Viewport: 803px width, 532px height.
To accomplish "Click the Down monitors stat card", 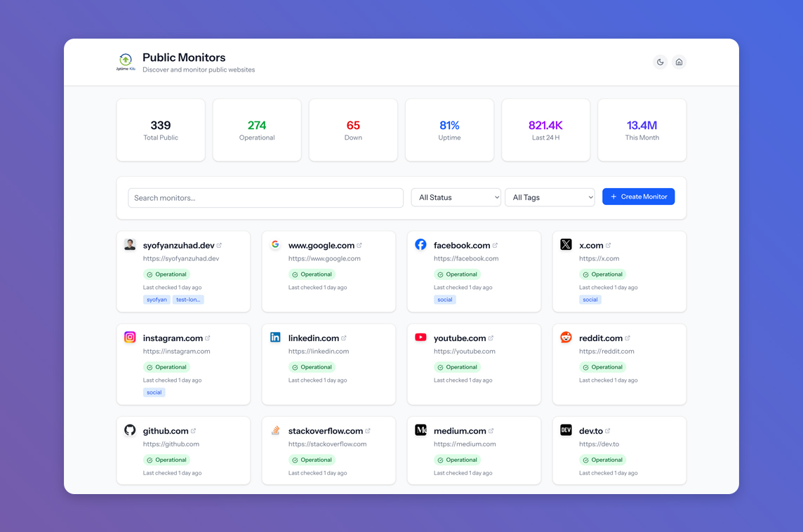I will click(x=353, y=130).
